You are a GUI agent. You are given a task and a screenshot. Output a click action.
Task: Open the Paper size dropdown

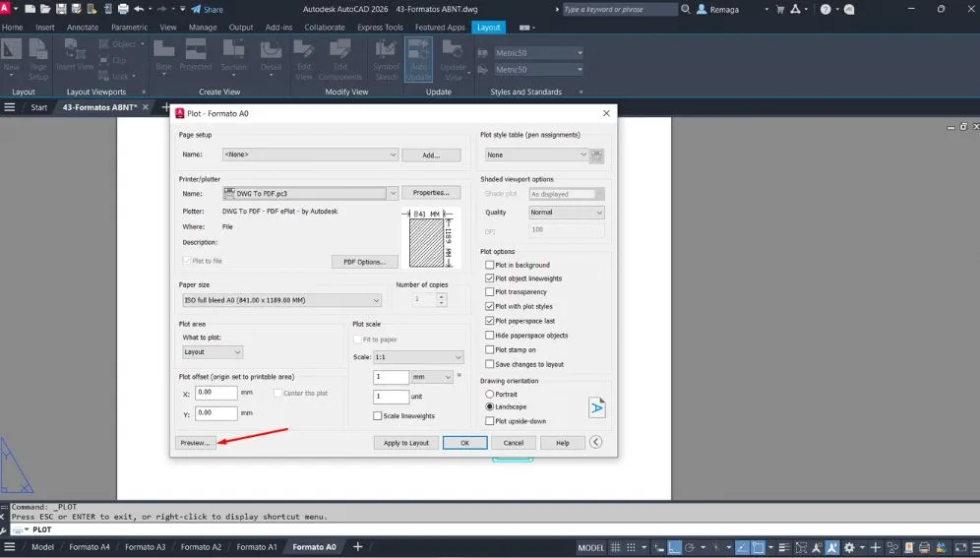[x=281, y=300]
